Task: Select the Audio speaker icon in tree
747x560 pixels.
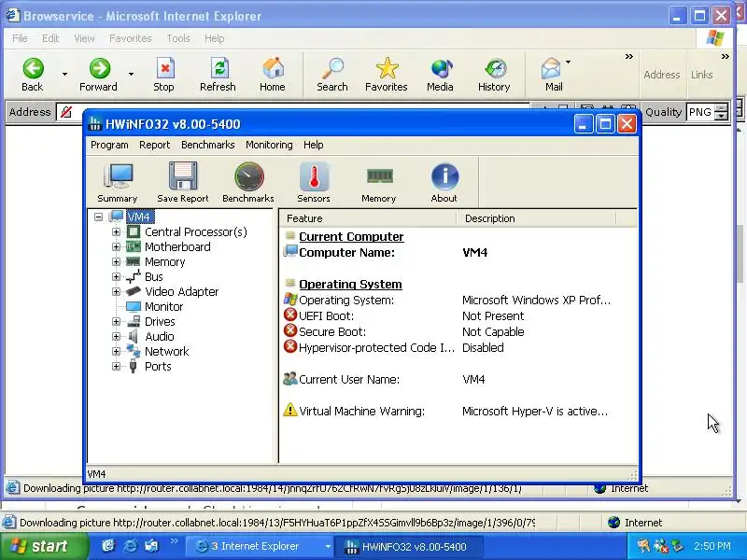Action: point(134,336)
